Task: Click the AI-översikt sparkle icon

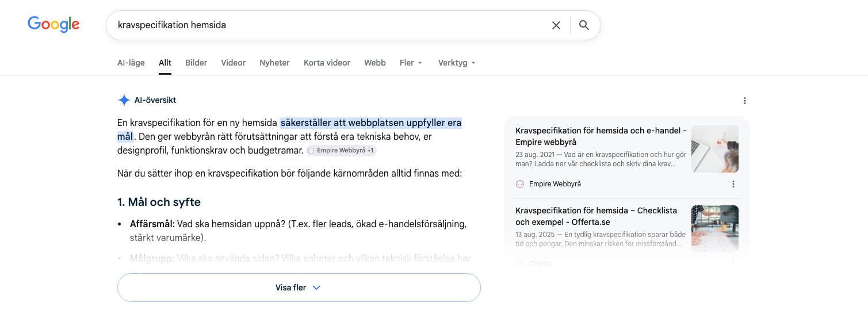Action: tap(124, 100)
